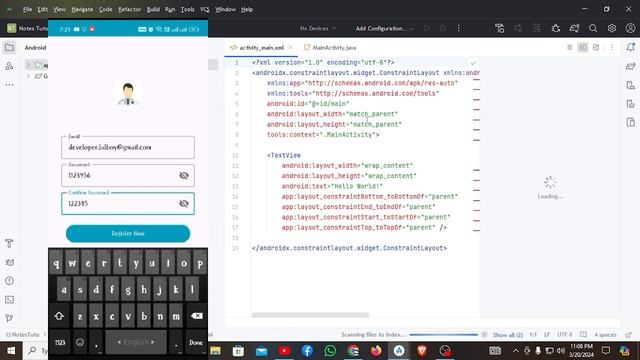Tap the English spacebar key
640x360 pixels.
pos(136,342)
